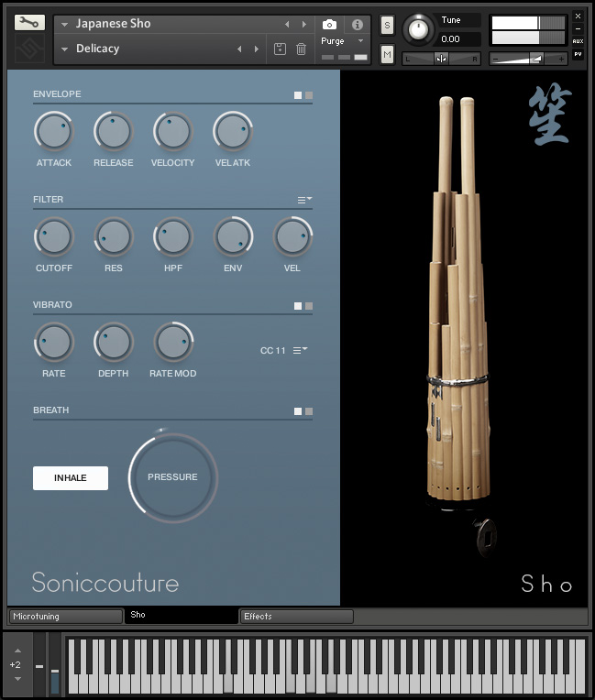Open the Japanese Sho instrument dropdown
Screen dimensions: 595x700
64,24
